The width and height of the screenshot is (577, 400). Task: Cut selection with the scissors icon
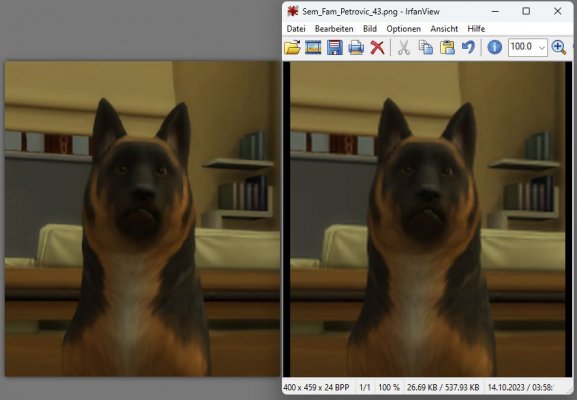(404, 47)
